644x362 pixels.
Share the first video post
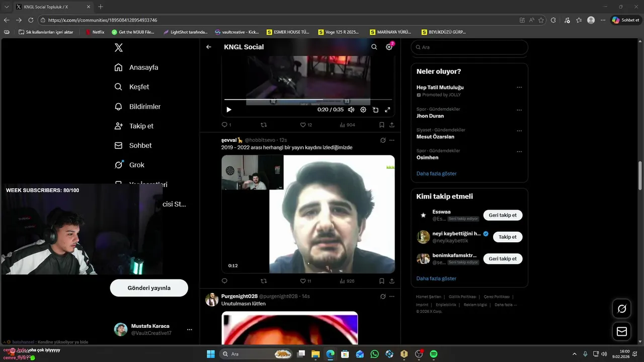coord(392,125)
